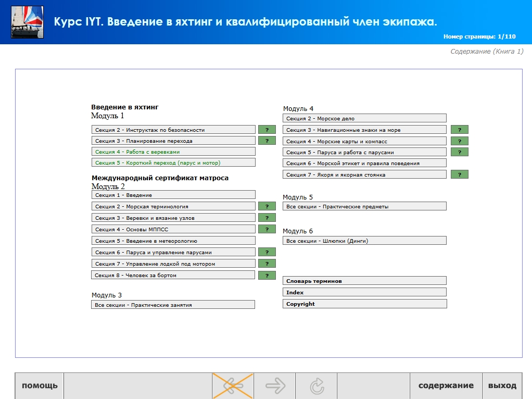Open Секция 2 - Морская терминология
Screen dimensions: 532x399
tap(173, 206)
